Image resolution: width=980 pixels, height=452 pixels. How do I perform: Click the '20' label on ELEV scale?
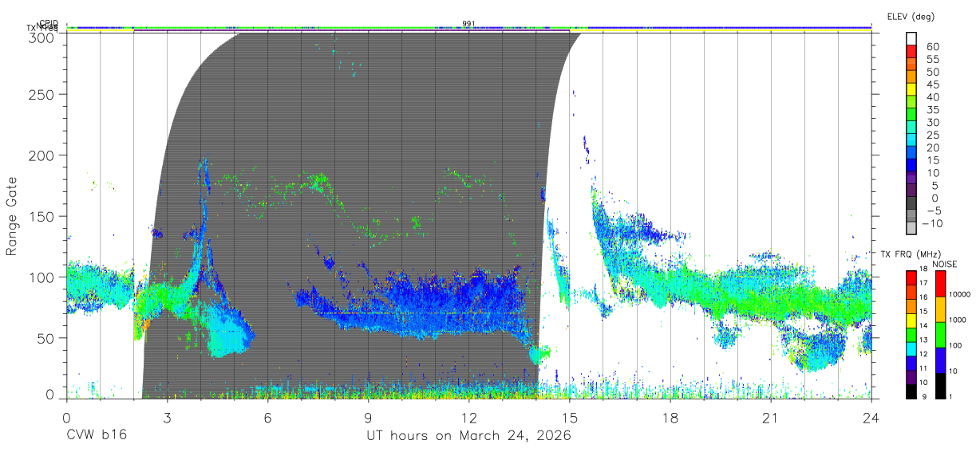pos(932,147)
